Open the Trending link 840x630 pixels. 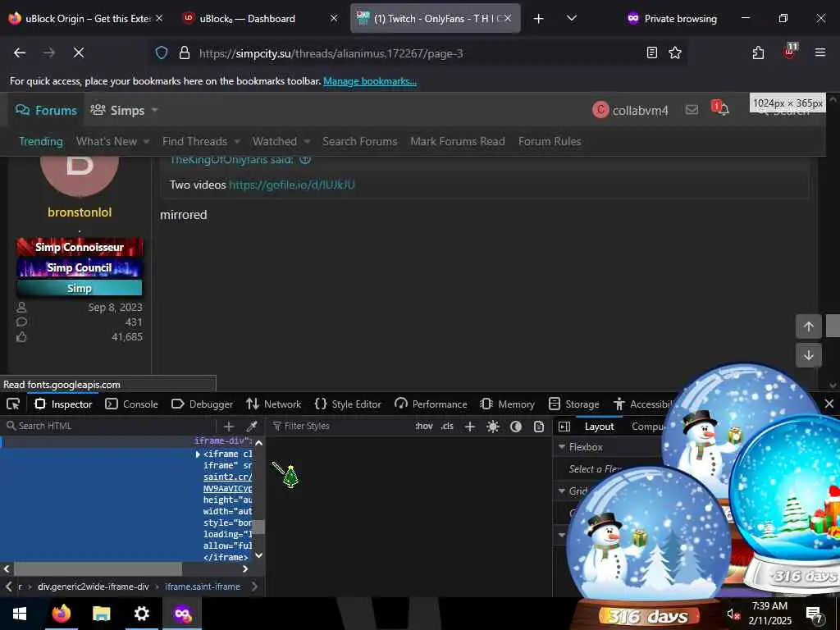41,141
